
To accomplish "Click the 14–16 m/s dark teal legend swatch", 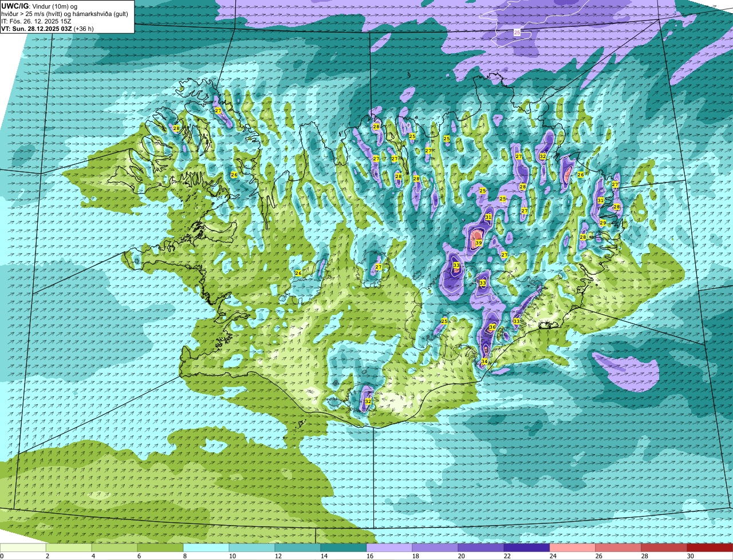I will [344, 547].
